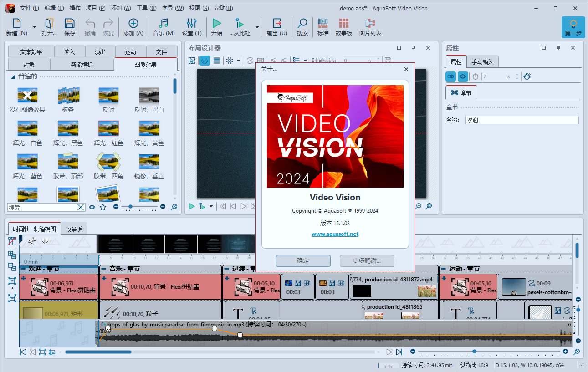Click the 开始 (Start) play icon

coord(217,24)
